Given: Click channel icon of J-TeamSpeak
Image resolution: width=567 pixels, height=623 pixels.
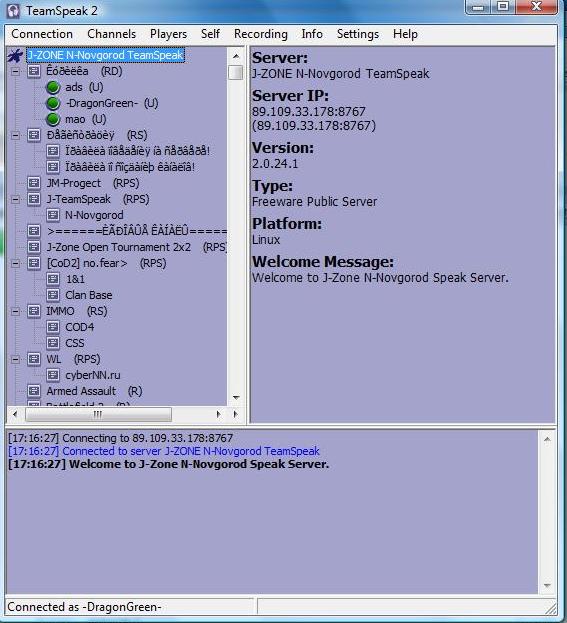Looking at the screenshot, I should [x=34, y=199].
